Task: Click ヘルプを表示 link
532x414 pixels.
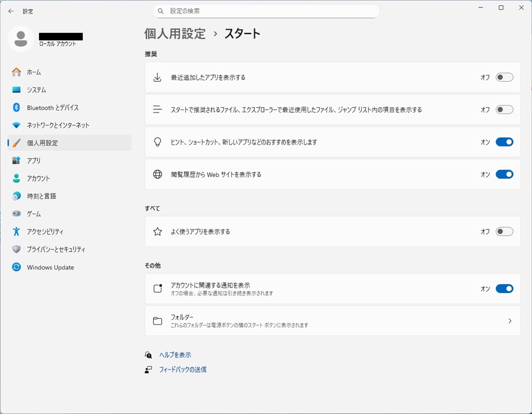Action: coord(175,355)
